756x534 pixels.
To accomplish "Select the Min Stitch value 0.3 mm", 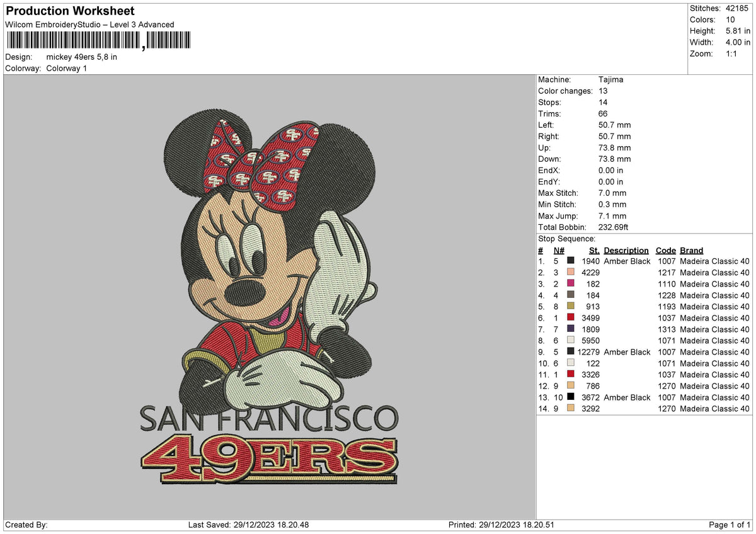I will click(612, 204).
